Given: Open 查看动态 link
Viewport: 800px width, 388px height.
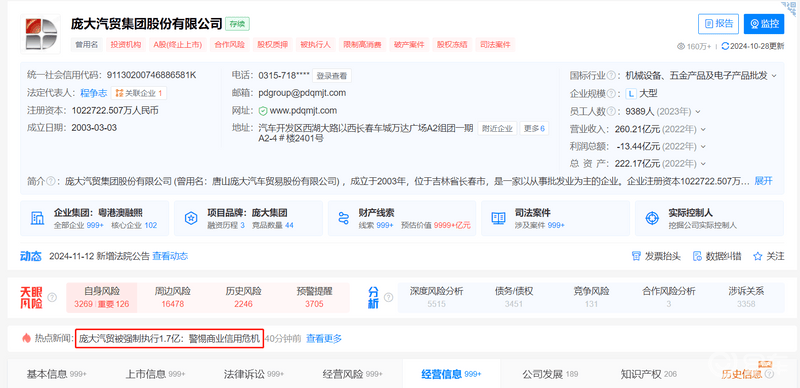Looking at the screenshot, I should 170,256.
